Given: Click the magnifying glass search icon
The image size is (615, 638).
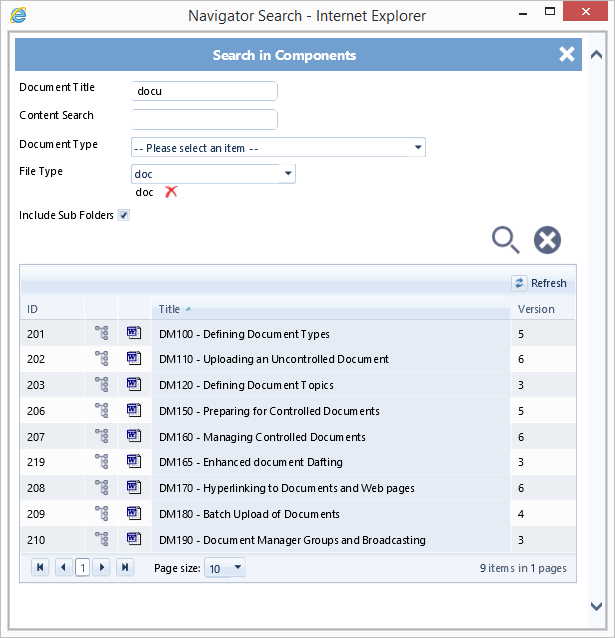Looking at the screenshot, I should coord(506,240).
